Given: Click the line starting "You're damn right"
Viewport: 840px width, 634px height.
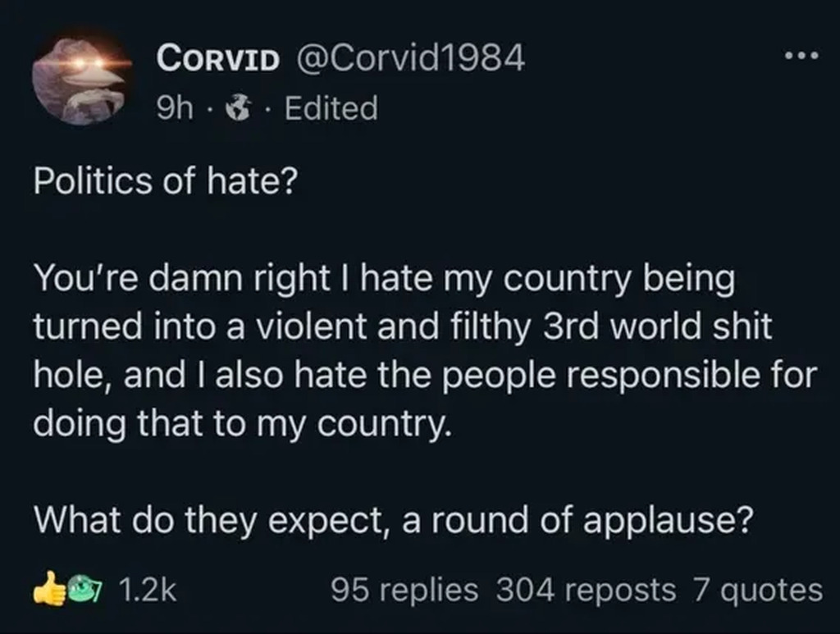Looking at the screenshot, I should tap(384, 281).
